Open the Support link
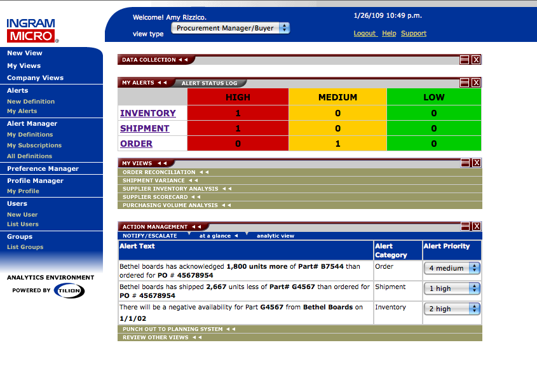This screenshot has width=537, height=392. (x=414, y=33)
